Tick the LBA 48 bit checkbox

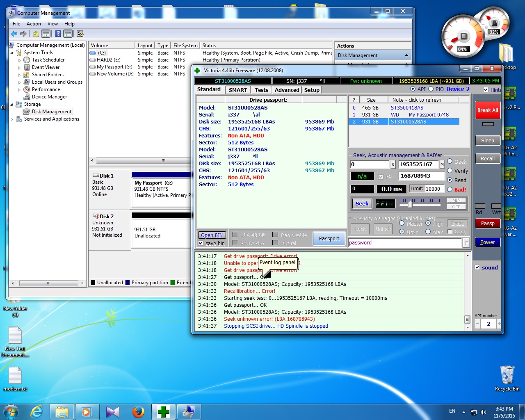coord(235,235)
